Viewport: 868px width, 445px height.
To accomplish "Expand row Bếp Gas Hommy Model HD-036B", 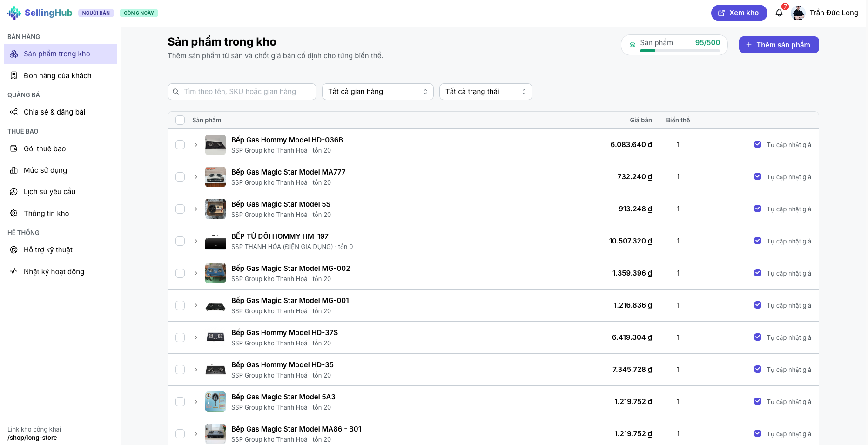I will pyautogui.click(x=196, y=145).
